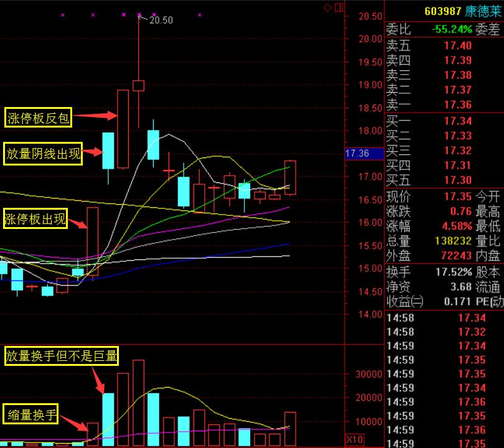This screenshot has height=448, width=504.
Task: Click the 20.50 high price label on chart
Action: tap(161, 21)
